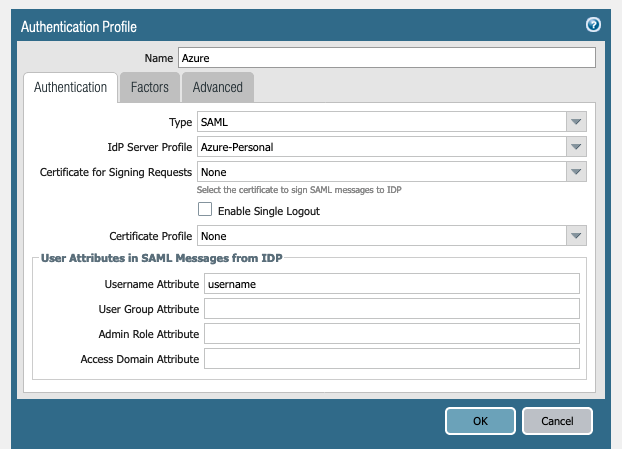Expand the Certificate Profile dropdown arrow

click(x=576, y=236)
